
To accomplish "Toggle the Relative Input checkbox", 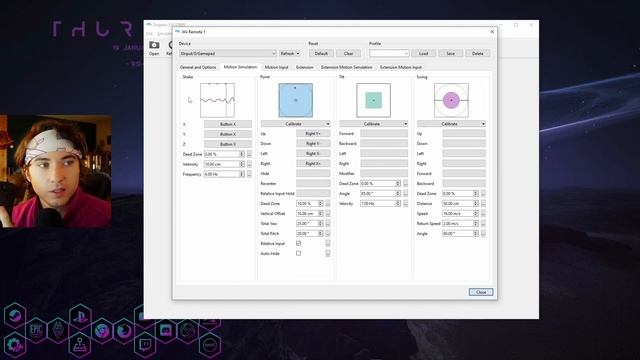I will click(298, 243).
